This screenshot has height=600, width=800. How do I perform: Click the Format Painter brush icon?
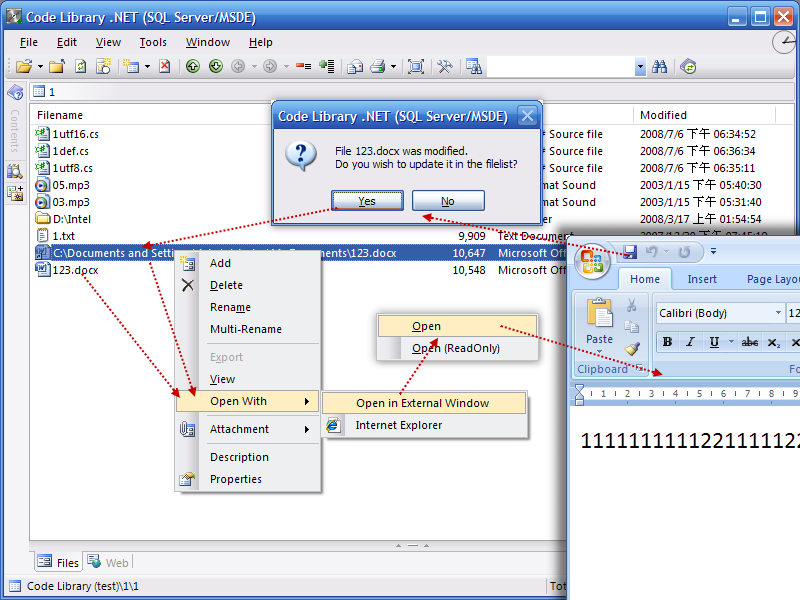pyautogui.click(x=632, y=348)
